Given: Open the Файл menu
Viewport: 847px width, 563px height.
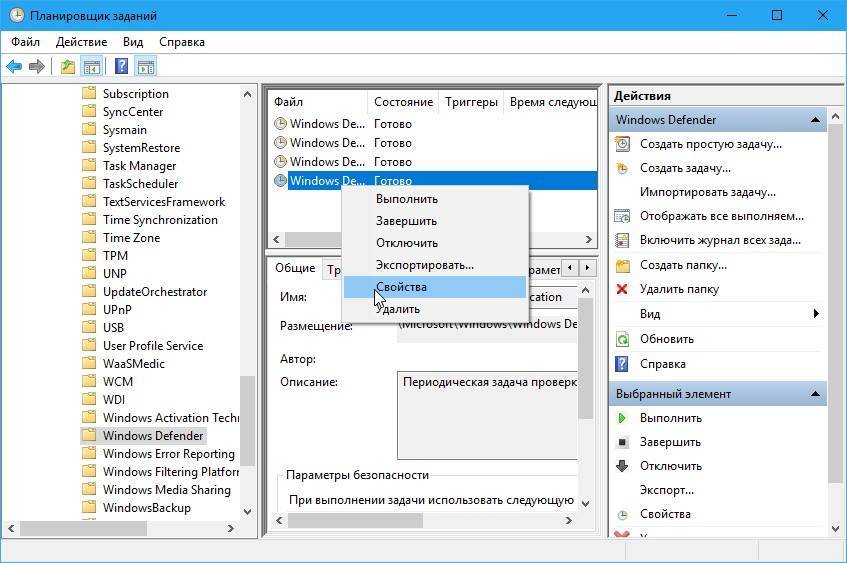Looking at the screenshot, I should tap(25, 42).
